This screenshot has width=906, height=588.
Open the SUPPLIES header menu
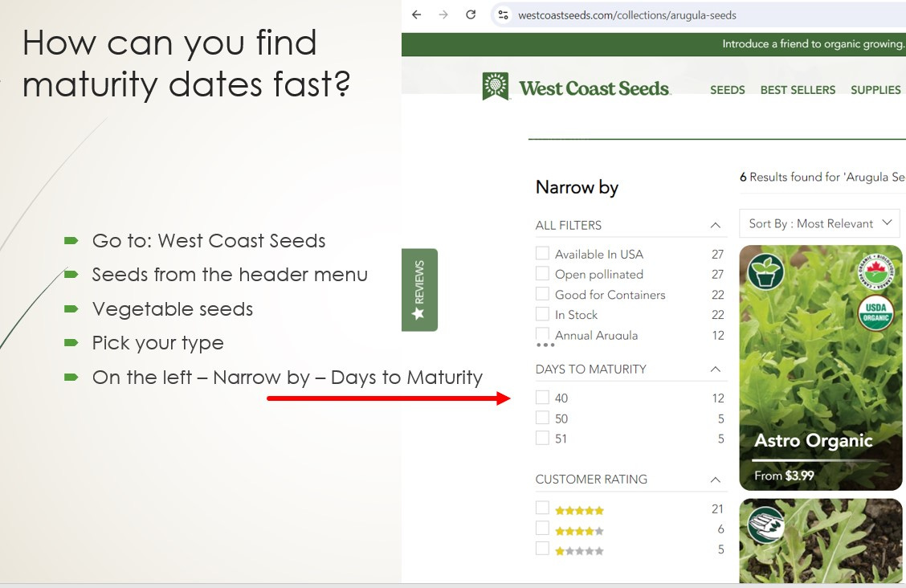(x=875, y=90)
